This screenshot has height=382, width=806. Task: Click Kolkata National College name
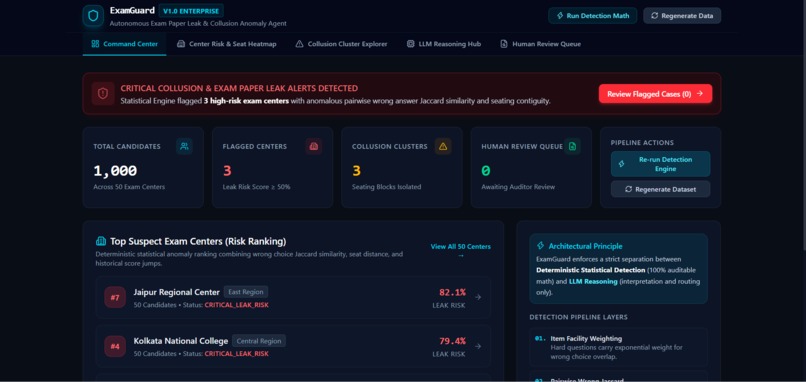(x=180, y=341)
